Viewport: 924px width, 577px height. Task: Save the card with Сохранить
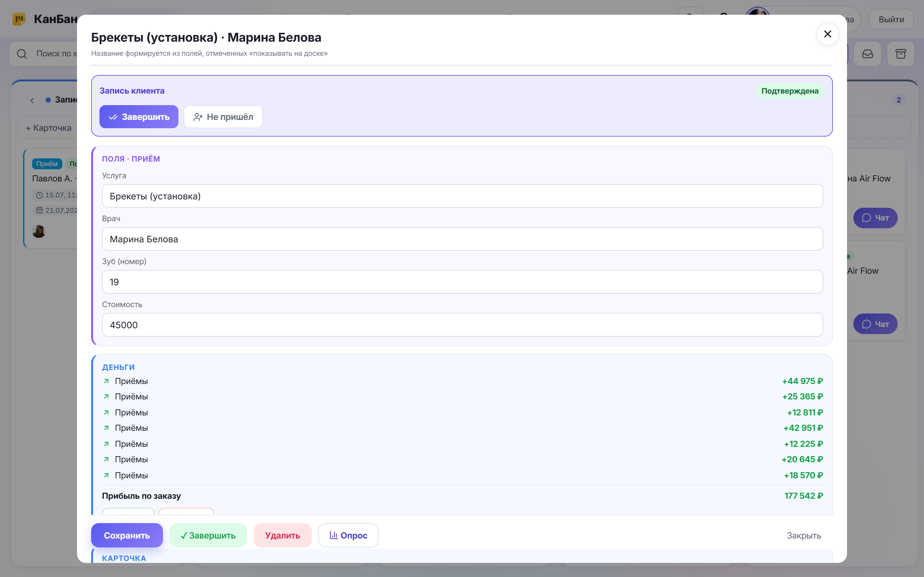pos(127,535)
